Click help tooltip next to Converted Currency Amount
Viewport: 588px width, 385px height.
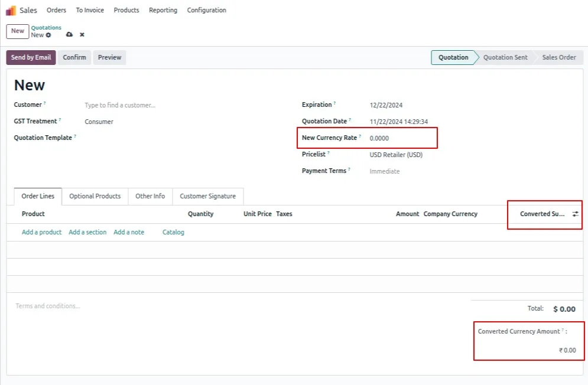(563, 329)
